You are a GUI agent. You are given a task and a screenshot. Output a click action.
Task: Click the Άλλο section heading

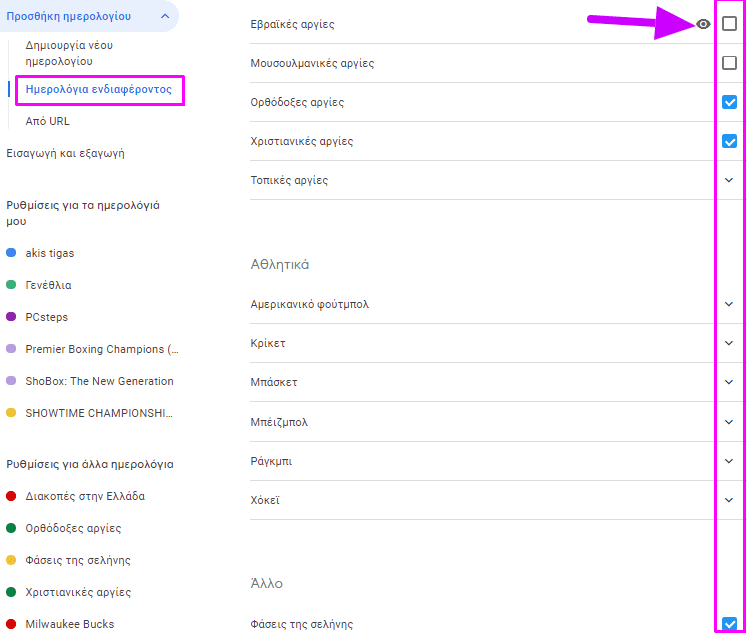(x=267, y=584)
